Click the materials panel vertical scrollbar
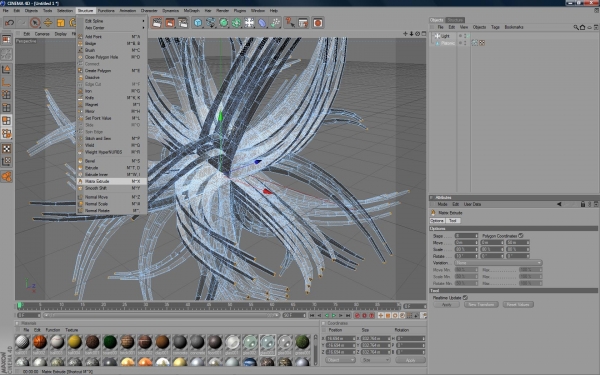 [315, 350]
